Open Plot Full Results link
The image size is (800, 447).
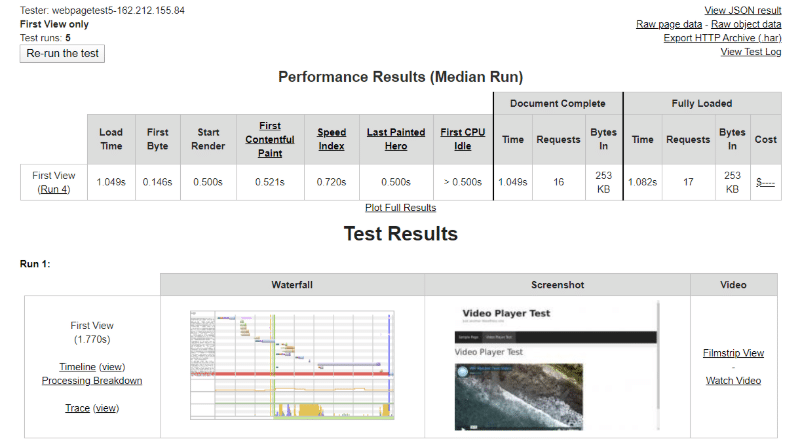pyautogui.click(x=400, y=208)
